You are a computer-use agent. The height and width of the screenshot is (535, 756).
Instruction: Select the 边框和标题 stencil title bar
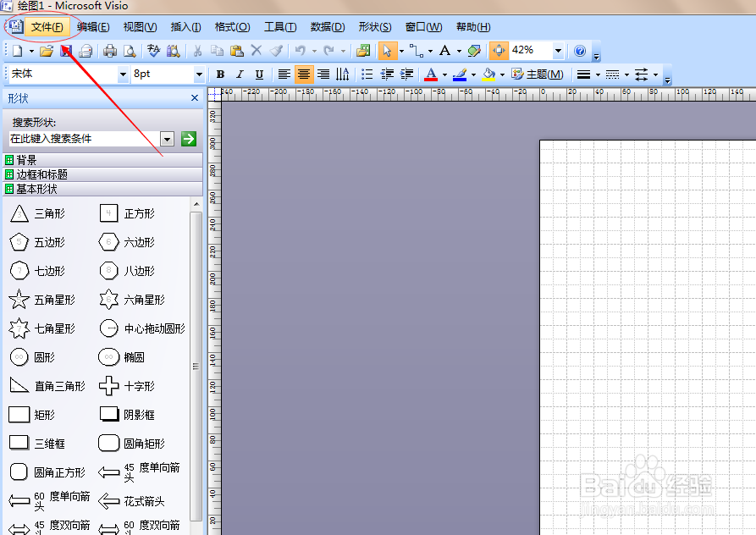point(103,174)
